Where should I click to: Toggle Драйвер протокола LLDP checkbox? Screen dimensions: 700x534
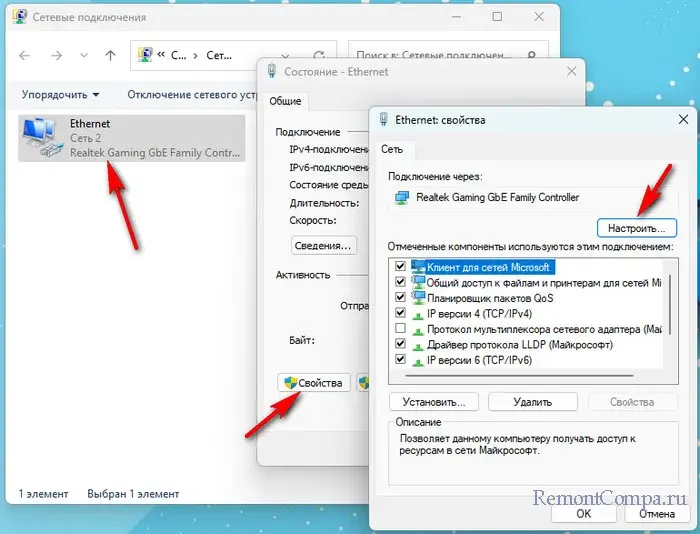tap(400, 344)
